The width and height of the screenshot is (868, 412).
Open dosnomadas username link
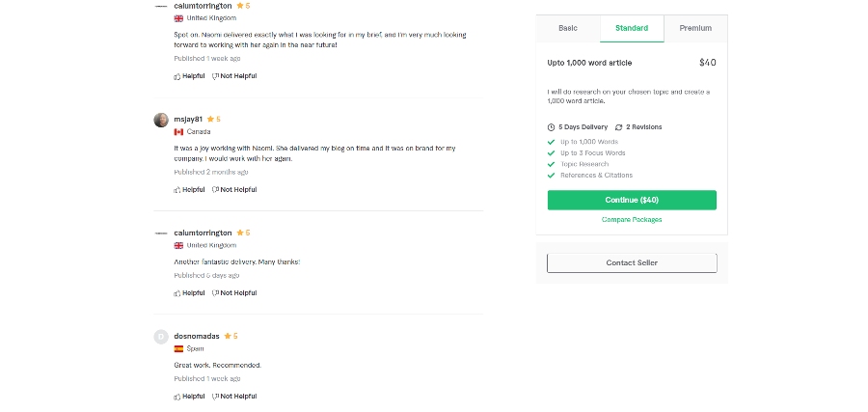tap(197, 336)
